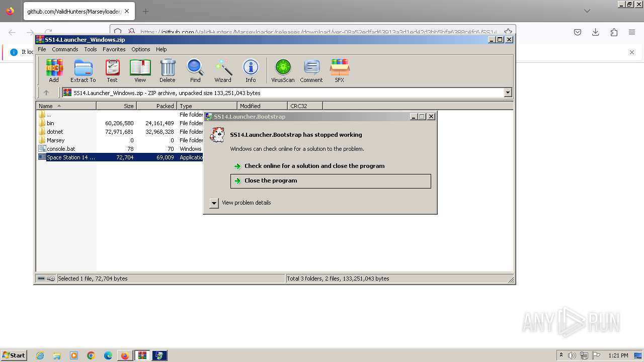Viewport: 644px width, 362px height.
Task: Open the View toolbar icon
Action: (x=140, y=70)
